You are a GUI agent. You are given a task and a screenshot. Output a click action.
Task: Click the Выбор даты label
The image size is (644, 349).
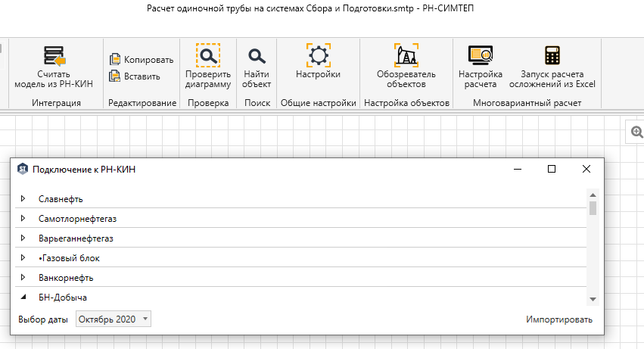[43, 319]
